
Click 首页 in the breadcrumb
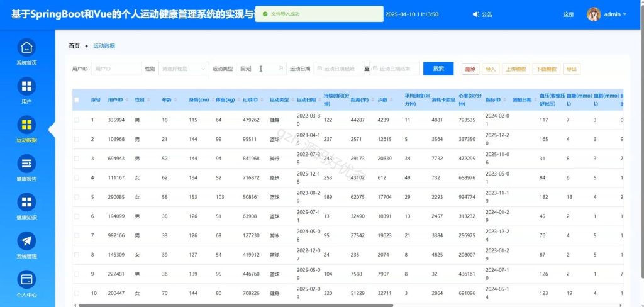pyautogui.click(x=74, y=46)
